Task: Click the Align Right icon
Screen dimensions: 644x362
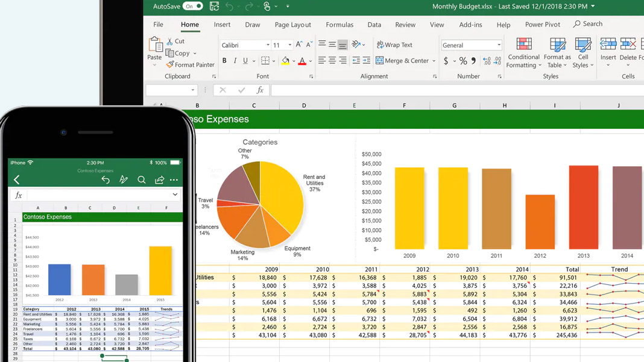Action: (343, 60)
